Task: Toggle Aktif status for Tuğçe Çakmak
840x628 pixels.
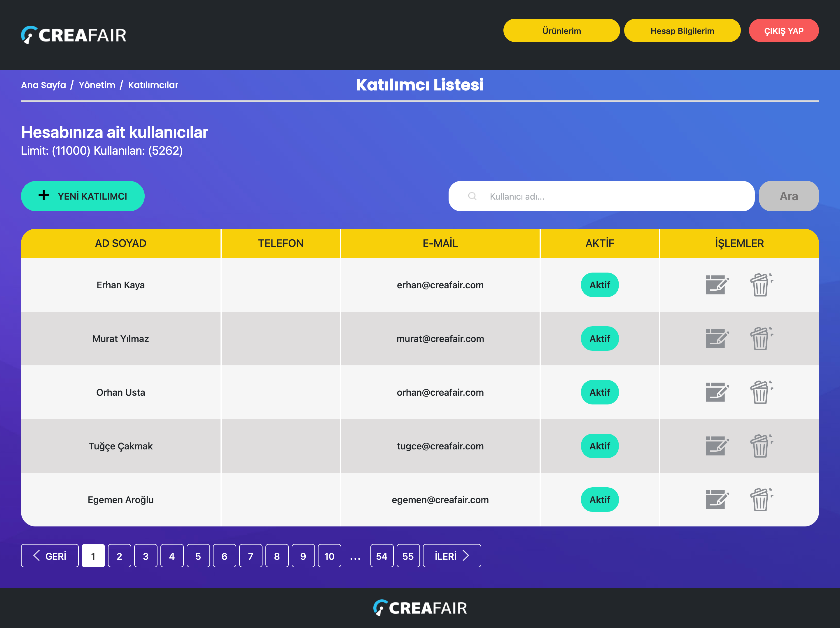Action: [x=600, y=446]
